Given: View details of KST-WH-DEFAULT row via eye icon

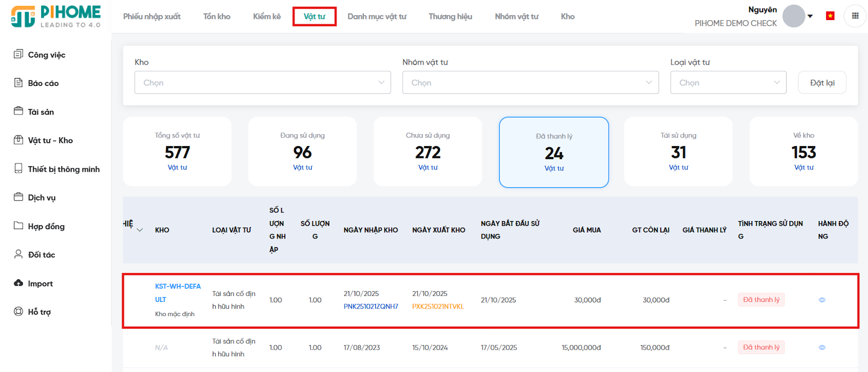Looking at the screenshot, I should 822,300.
